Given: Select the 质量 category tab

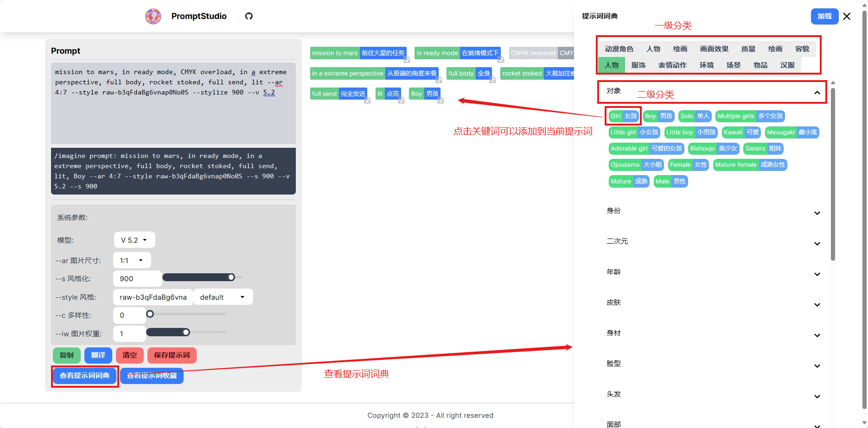Looking at the screenshot, I should click(x=748, y=49).
